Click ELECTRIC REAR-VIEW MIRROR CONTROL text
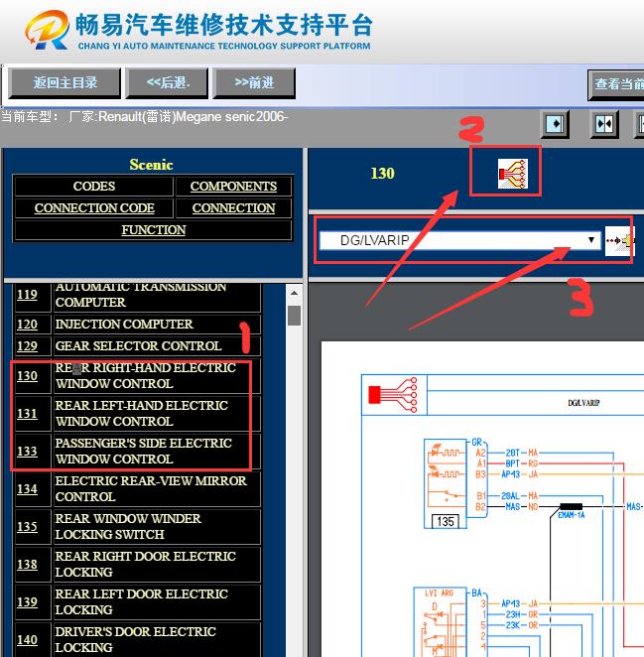The width and height of the screenshot is (644, 657). [x=151, y=489]
